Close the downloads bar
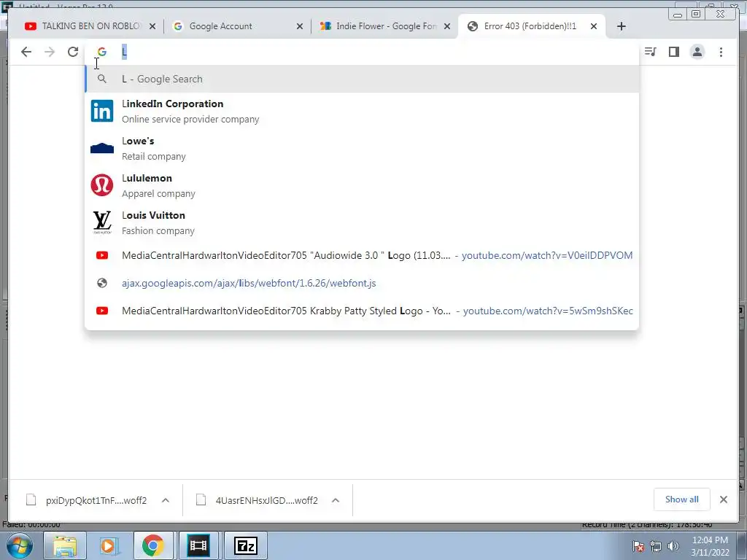Image resolution: width=747 pixels, height=560 pixels. pos(723,499)
